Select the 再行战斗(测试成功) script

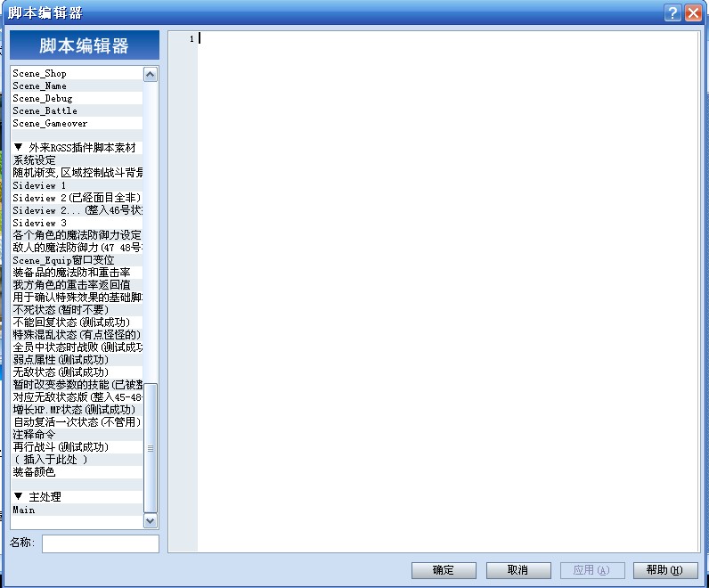pyautogui.click(x=77, y=447)
